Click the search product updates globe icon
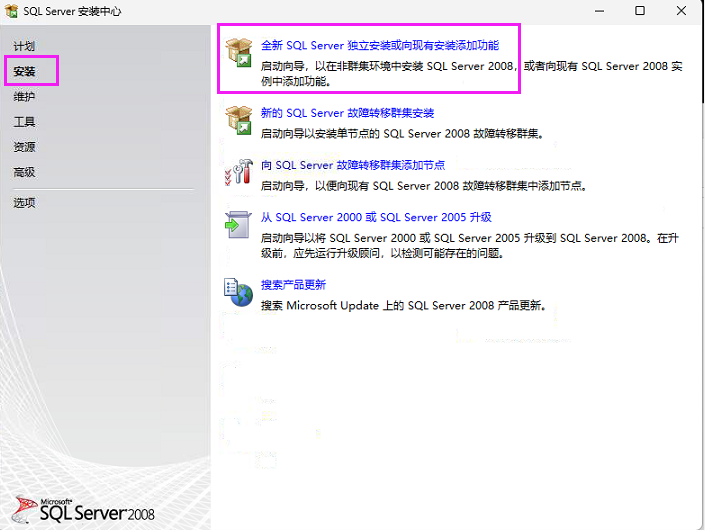The width and height of the screenshot is (705, 530). pyautogui.click(x=238, y=292)
